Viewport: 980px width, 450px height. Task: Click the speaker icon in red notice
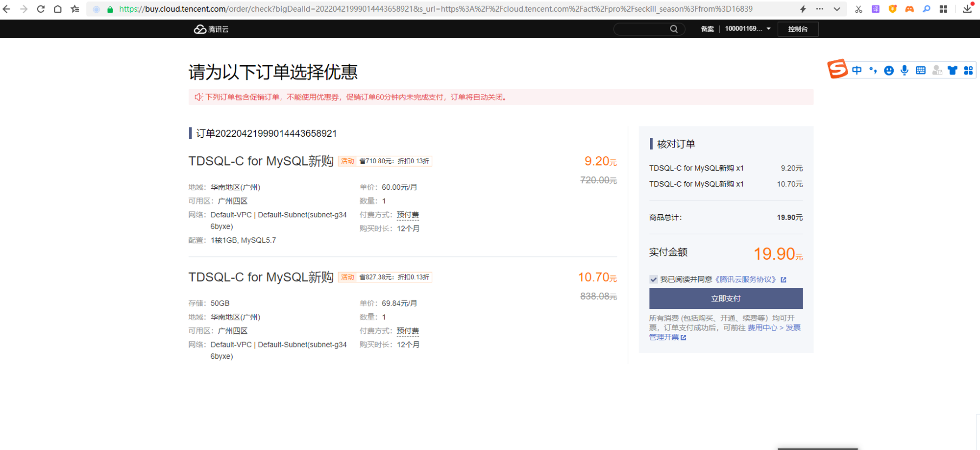(198, 97)
